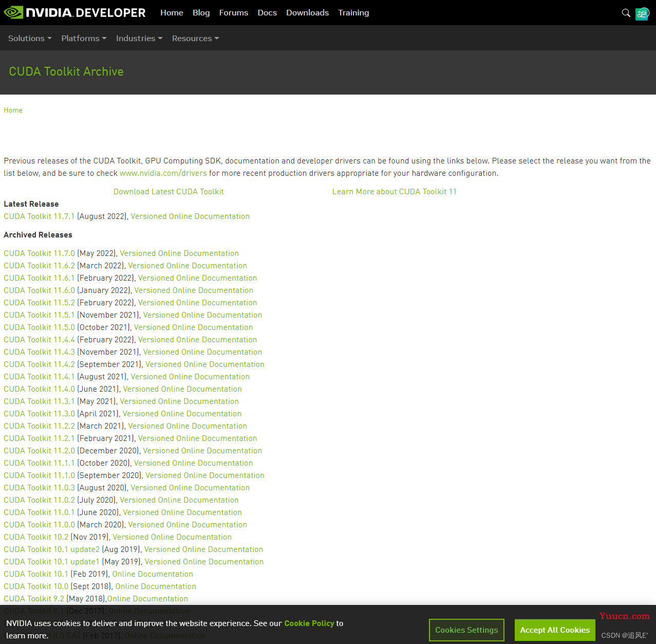Open CUDA Toolkit 11.5.1 link
The width and height of the screenshot is (656, 644).
pyautogui.click(x=39, y=315)
